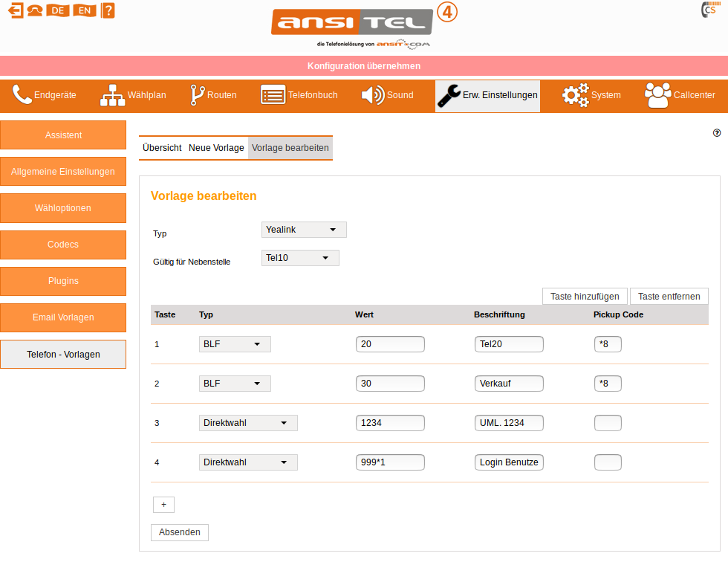Viewport: 728px width, 562px height.
Task: Open Endgeräte from the main navigation
Action: [x=45, y=95]
